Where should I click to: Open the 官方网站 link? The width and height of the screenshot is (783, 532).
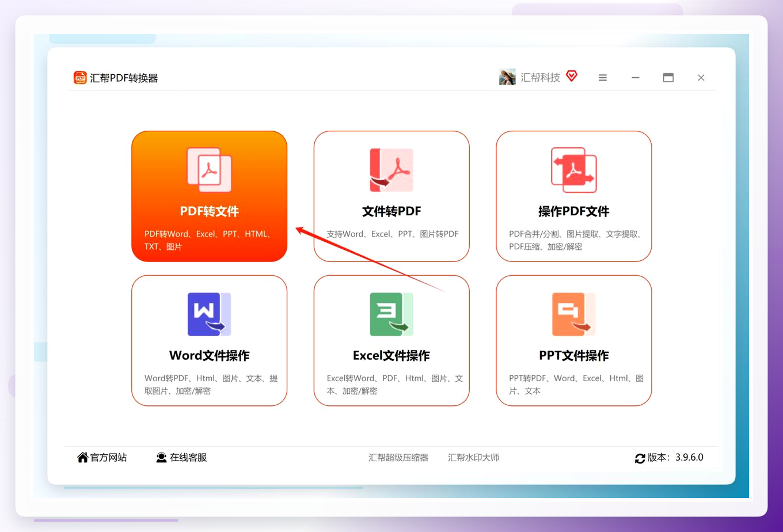(108, 457)
